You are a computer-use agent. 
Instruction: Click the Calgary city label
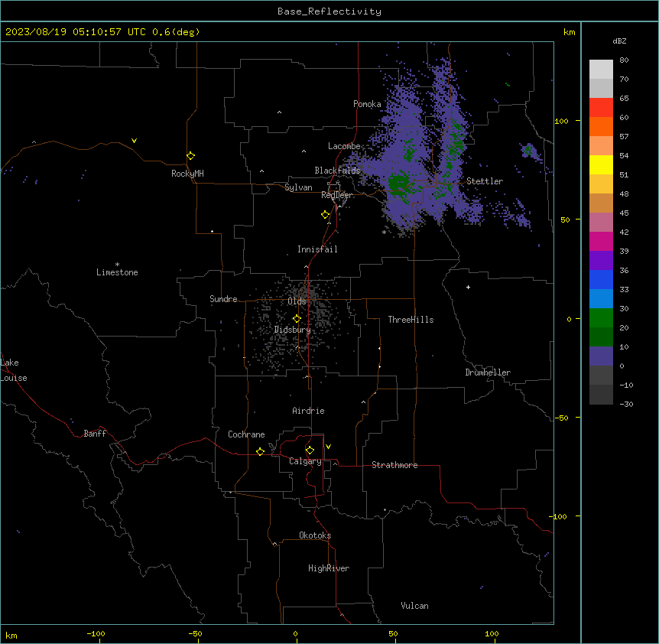pos(305,461)
